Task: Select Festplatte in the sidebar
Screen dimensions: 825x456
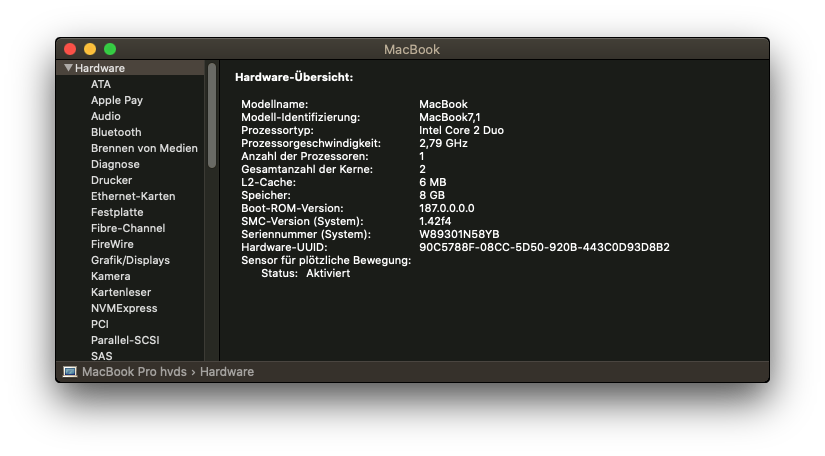Action: tap(117, 212)
